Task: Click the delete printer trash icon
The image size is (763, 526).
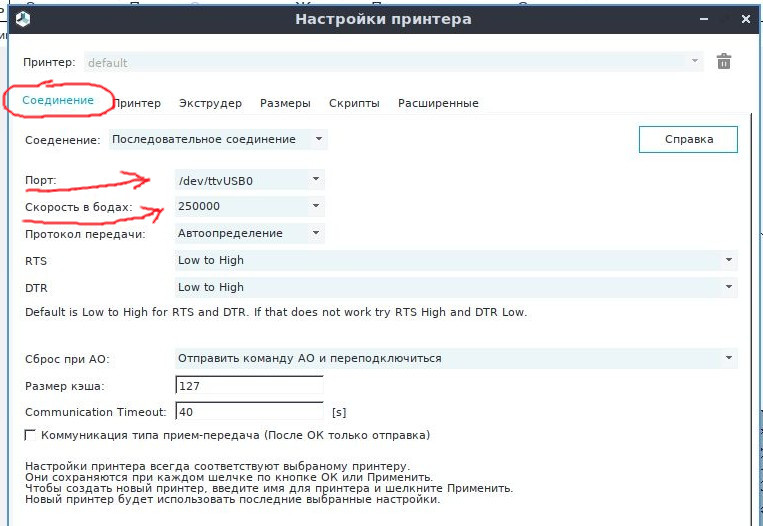Action: 724,62
